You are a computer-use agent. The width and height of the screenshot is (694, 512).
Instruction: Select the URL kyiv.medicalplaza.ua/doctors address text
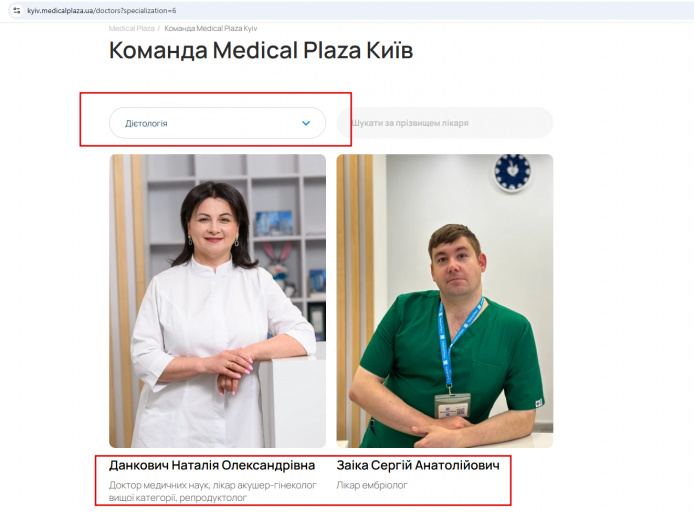102,10
